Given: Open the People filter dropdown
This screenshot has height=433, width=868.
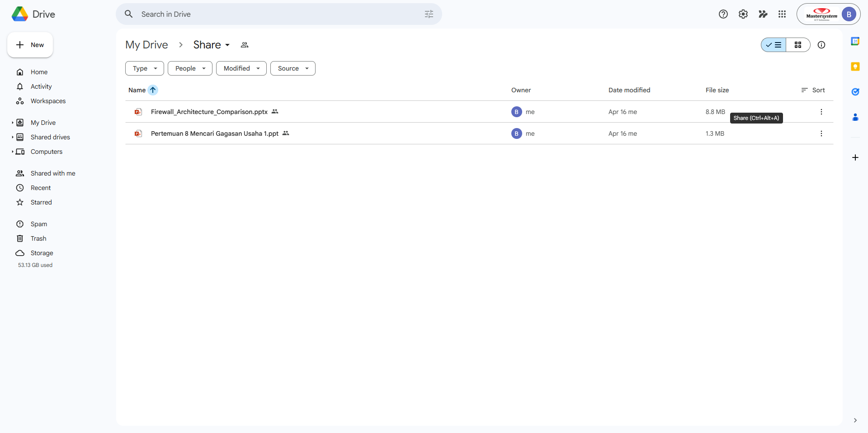Looking at the screenshot, I should click(x=190, y=68).
